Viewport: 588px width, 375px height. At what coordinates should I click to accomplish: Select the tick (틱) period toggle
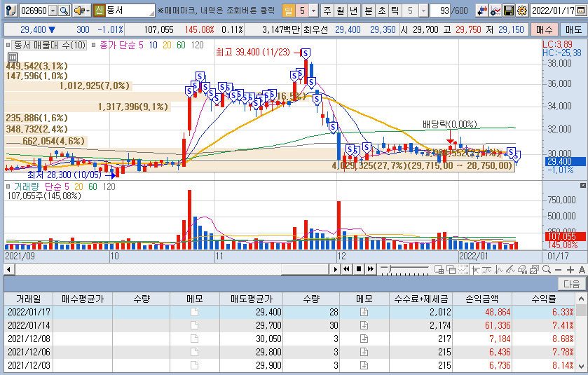[x=395, y=11]
